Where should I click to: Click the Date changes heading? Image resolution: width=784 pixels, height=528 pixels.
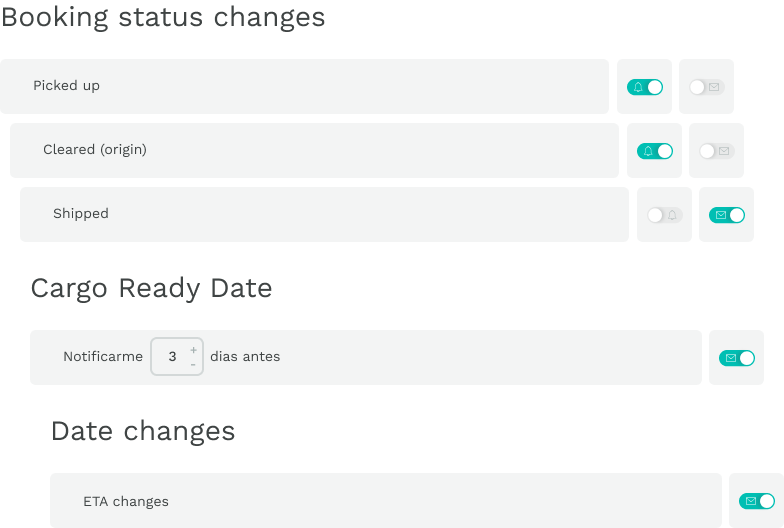pos(143,431)
